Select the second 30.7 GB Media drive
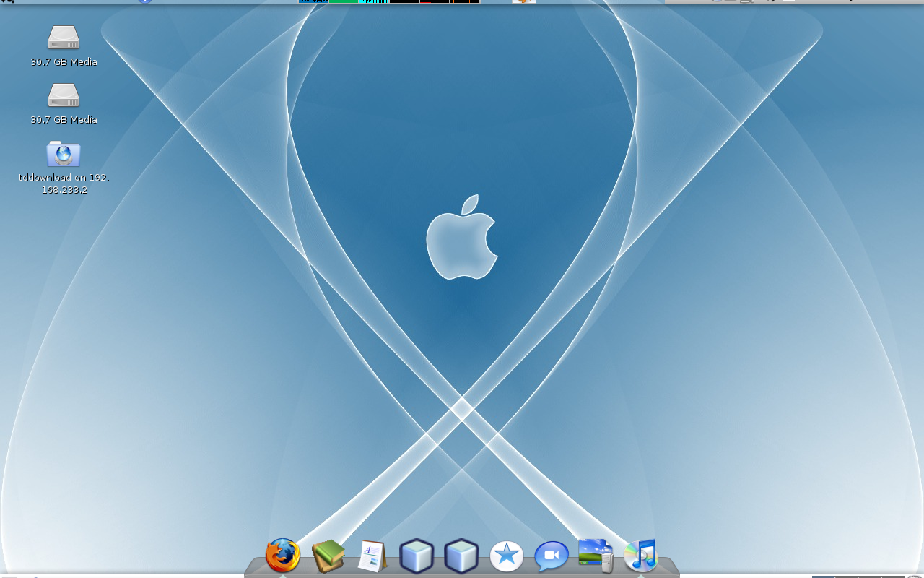Viewport: 924px width, 578px height. pos(64,103)
